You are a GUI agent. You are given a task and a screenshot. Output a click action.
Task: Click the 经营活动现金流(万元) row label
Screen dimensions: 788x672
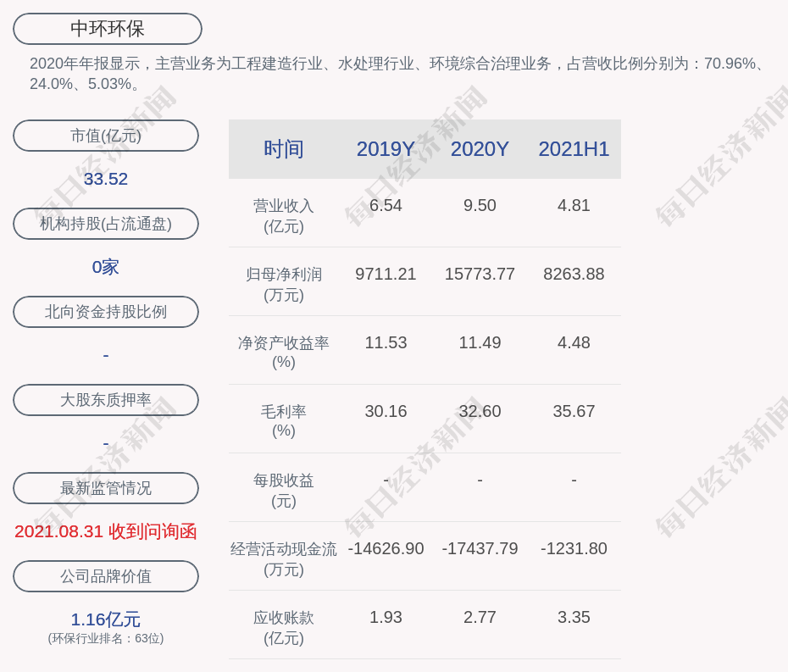point(284,559)
